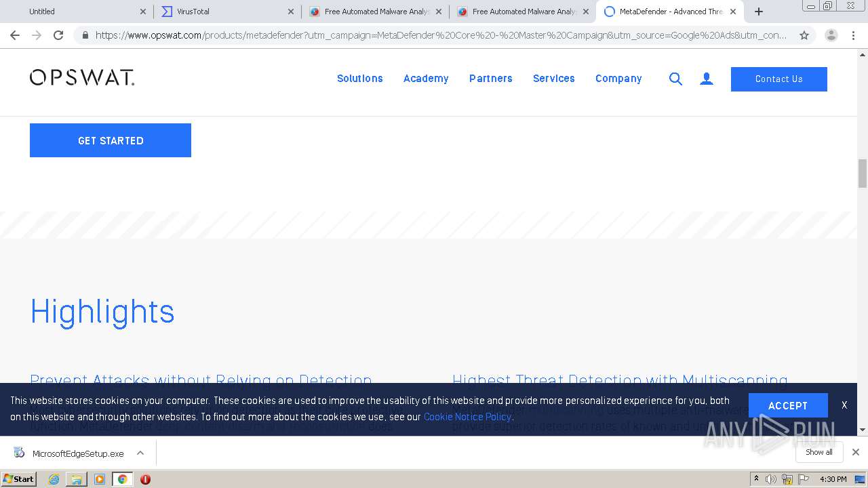This screenshot has height=488, width=868.
Task: Open the Cookie Notice Policy link
Action: point(467,417)
